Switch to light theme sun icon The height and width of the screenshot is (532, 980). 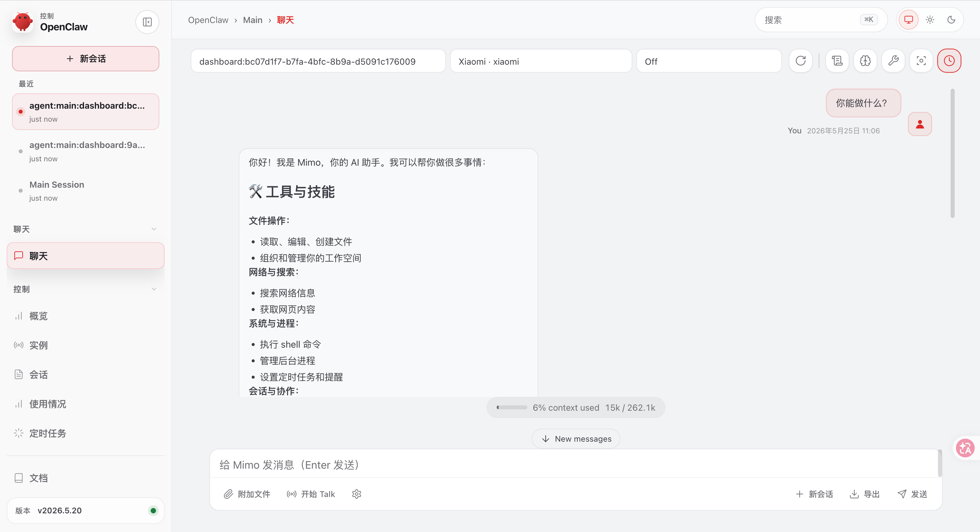coord(930,20)
